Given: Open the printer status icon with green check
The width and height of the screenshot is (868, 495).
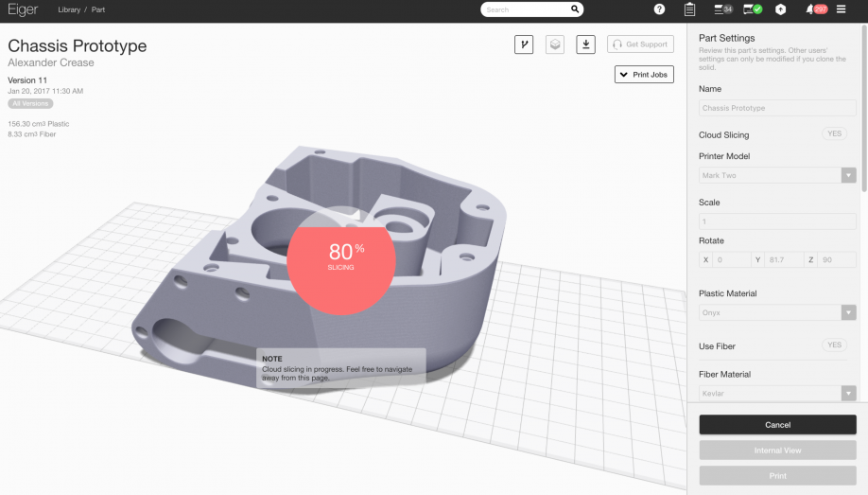Looking at the screenshot, I should point(753,9).
